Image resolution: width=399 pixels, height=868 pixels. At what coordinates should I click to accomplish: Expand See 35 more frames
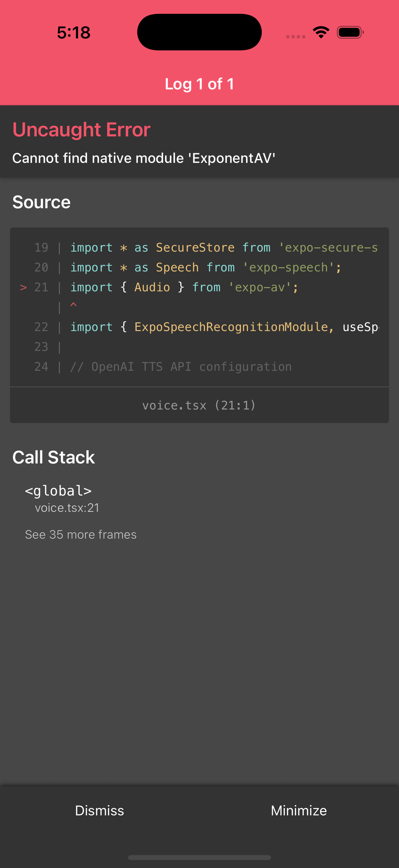[80, 534]
